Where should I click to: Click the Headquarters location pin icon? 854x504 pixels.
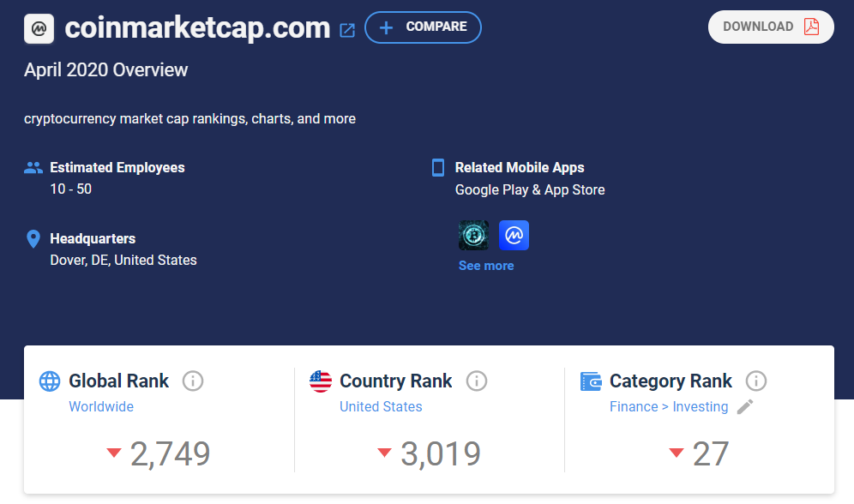33,239
